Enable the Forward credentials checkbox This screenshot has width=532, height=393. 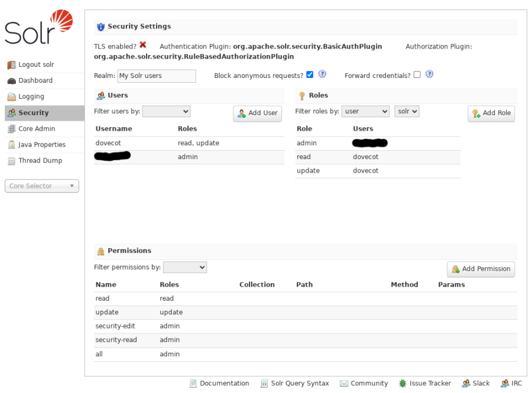click(x=417, y=74)
